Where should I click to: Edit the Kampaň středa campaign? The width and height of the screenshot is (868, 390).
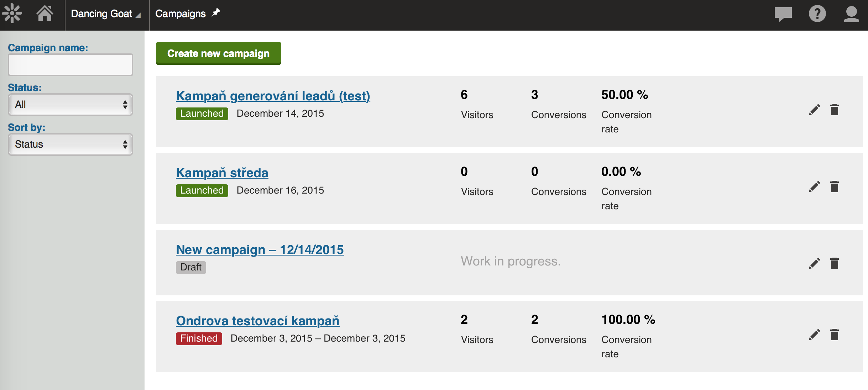pos(814,187)
